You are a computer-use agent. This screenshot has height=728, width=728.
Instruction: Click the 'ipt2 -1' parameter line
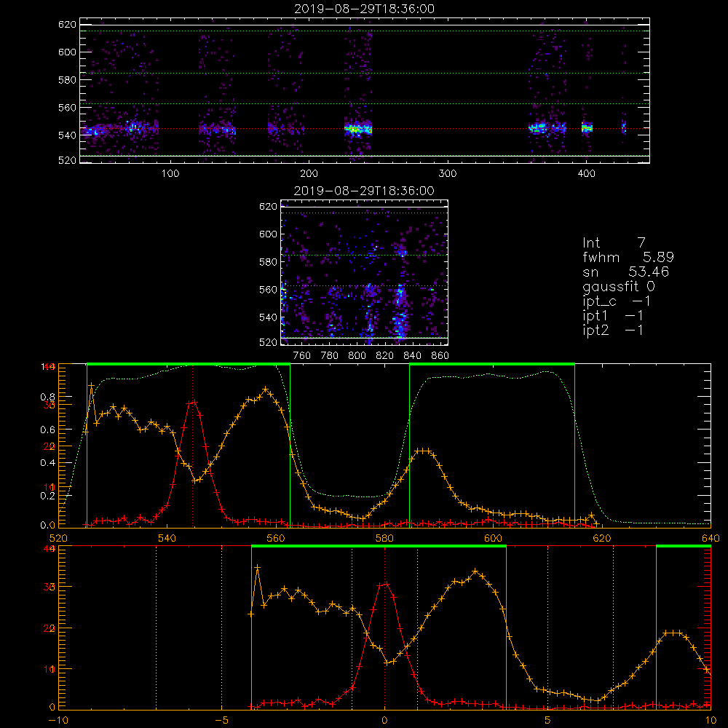click(x=613, y=330)
